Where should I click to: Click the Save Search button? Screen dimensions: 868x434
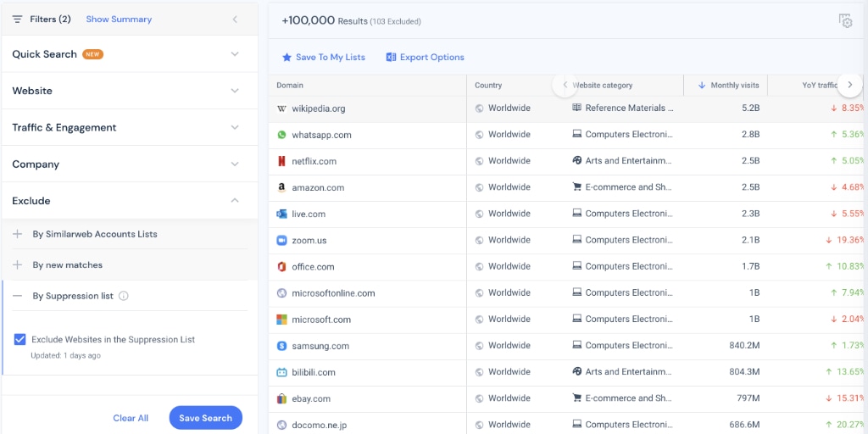[x=205, y=418]
